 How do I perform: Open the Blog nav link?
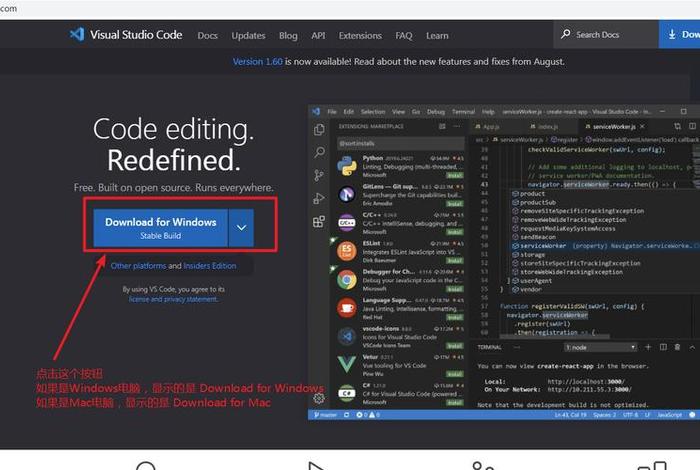(x=288, y=35)
